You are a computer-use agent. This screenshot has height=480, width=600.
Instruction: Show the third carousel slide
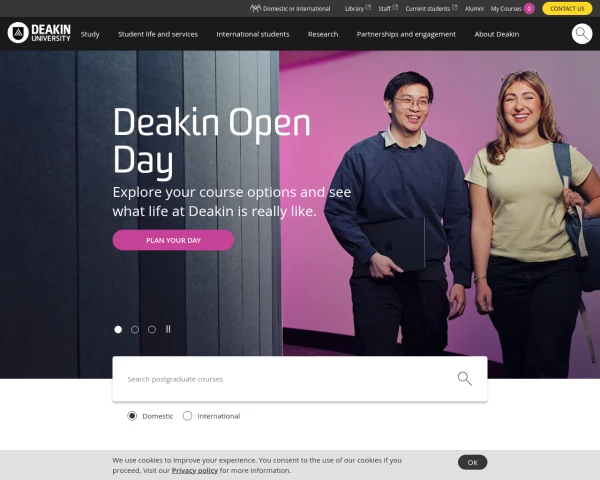coord(152,329)
